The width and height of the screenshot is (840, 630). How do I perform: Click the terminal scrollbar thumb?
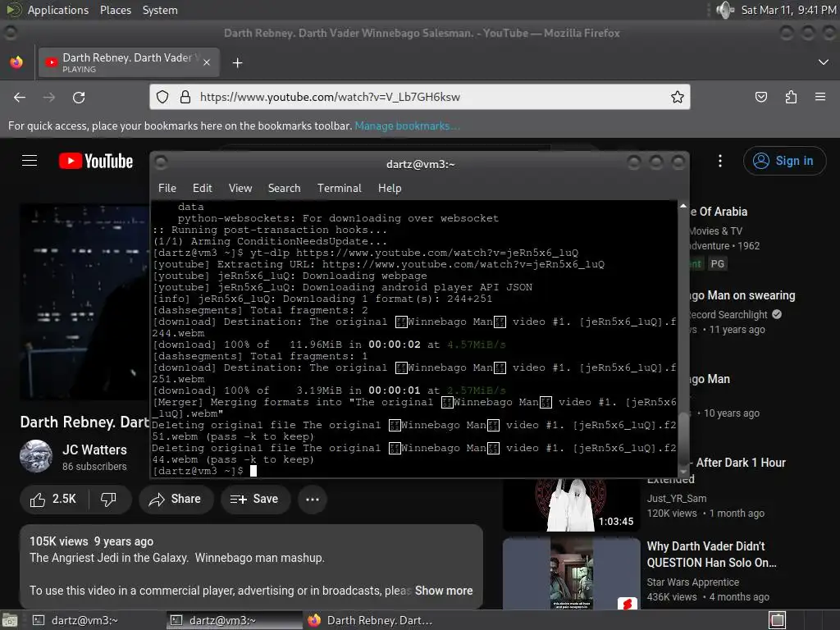[x=683, y=440]
